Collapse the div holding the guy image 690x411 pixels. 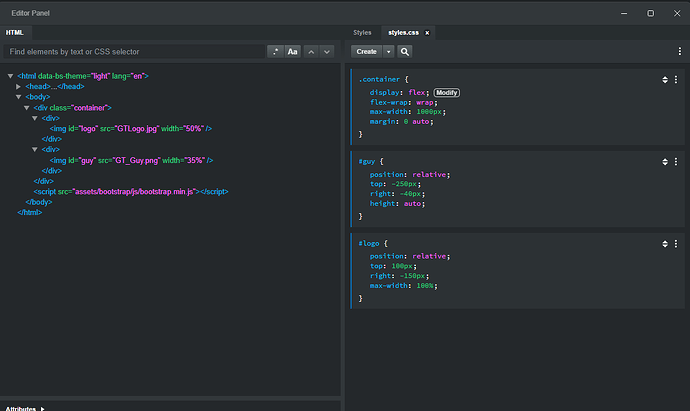click(x=35, y=150)
